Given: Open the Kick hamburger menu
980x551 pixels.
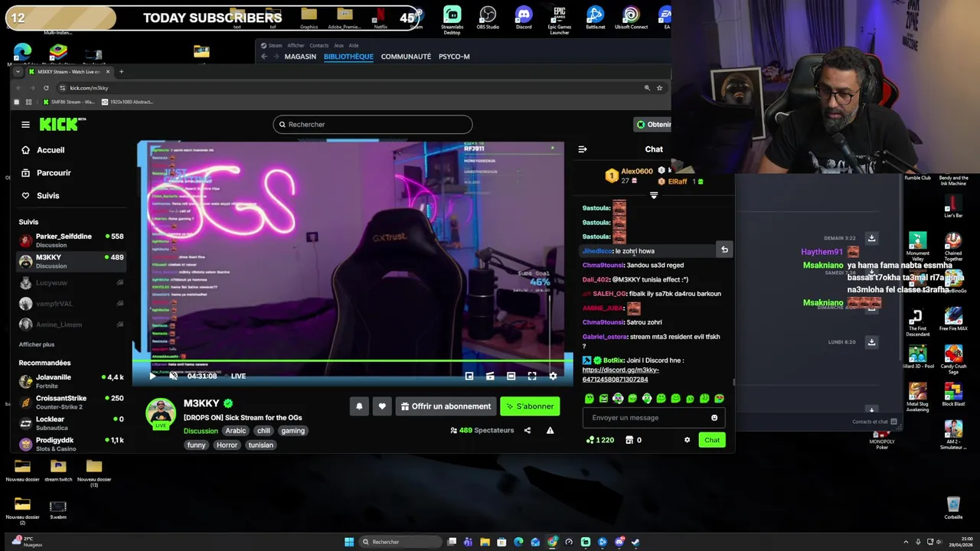Looking at the screenshot, I should (x=25, y=125).
